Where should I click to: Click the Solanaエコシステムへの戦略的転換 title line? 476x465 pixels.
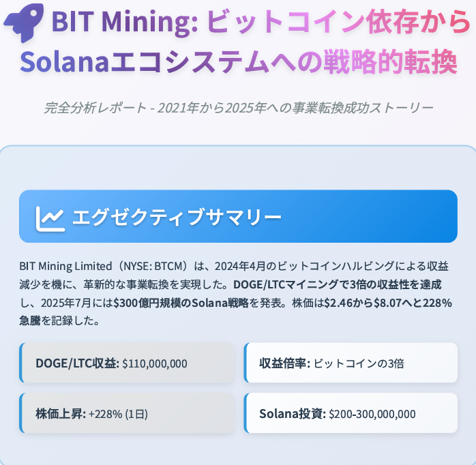[239, 62]
